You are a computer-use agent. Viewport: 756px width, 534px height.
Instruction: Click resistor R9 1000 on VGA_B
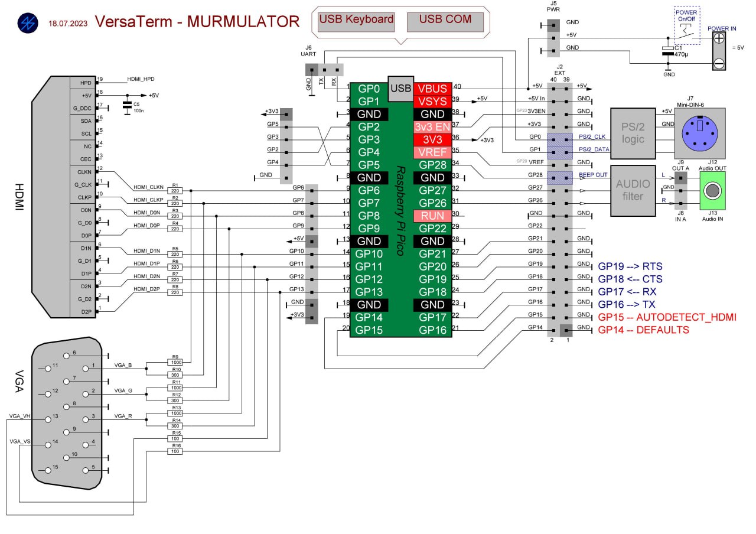[175, 362]
